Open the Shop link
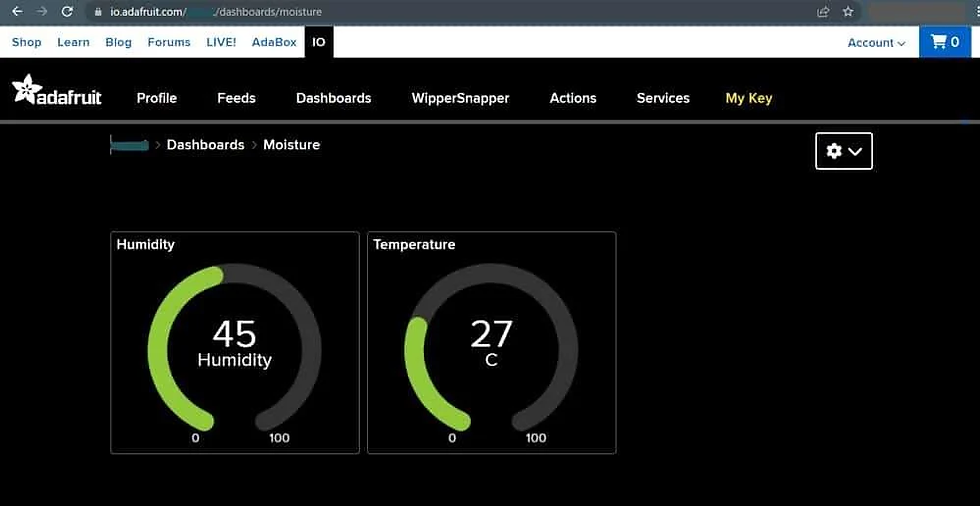 click(x=26, y=42)
